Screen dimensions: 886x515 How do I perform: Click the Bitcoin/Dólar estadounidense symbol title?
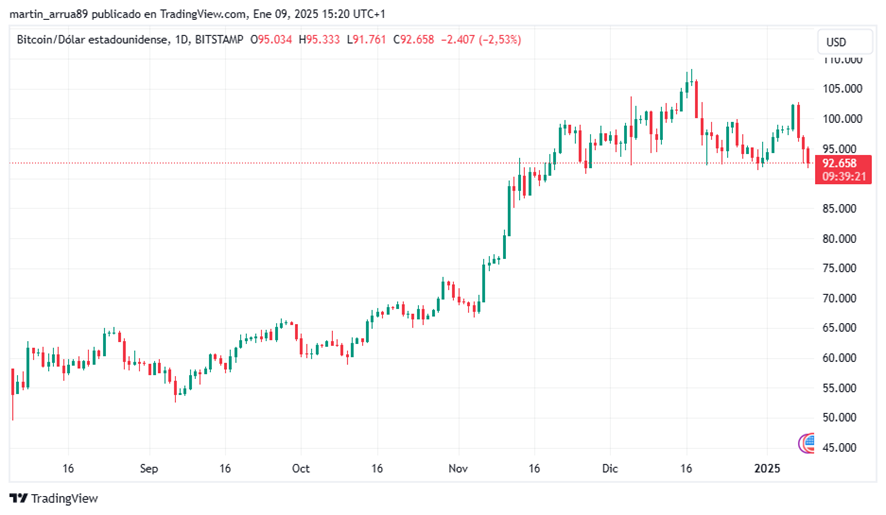point(92,40)
